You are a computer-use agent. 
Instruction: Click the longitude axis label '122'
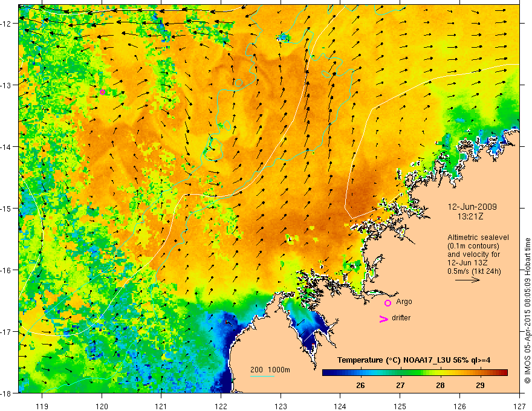click(x=221, y=406)
